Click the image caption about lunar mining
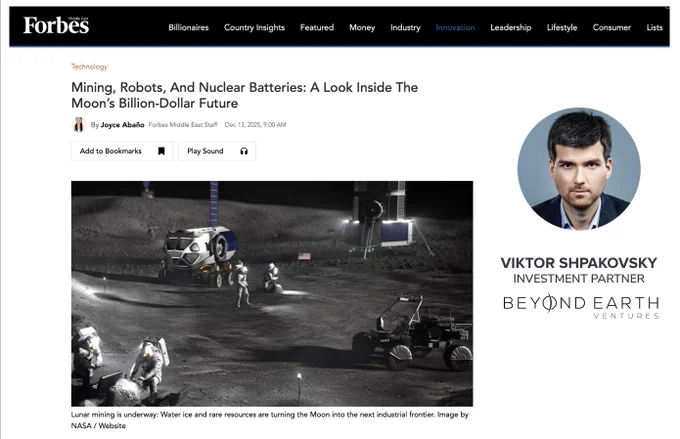Screen dimensions: 680x439 [x=270, y=420]
